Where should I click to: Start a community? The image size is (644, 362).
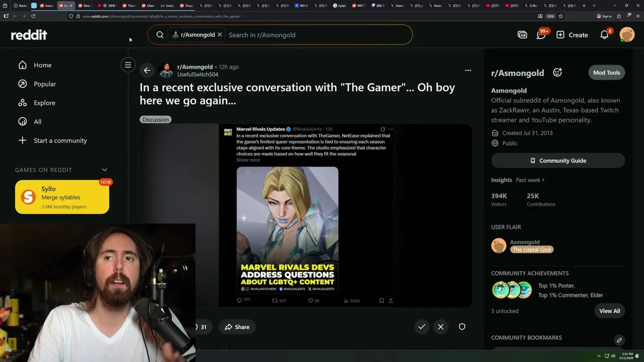[60, 140]
